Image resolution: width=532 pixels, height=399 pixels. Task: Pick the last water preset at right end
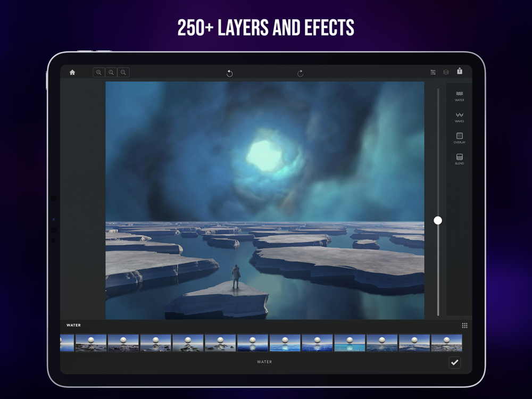click(x=446, y=343)
